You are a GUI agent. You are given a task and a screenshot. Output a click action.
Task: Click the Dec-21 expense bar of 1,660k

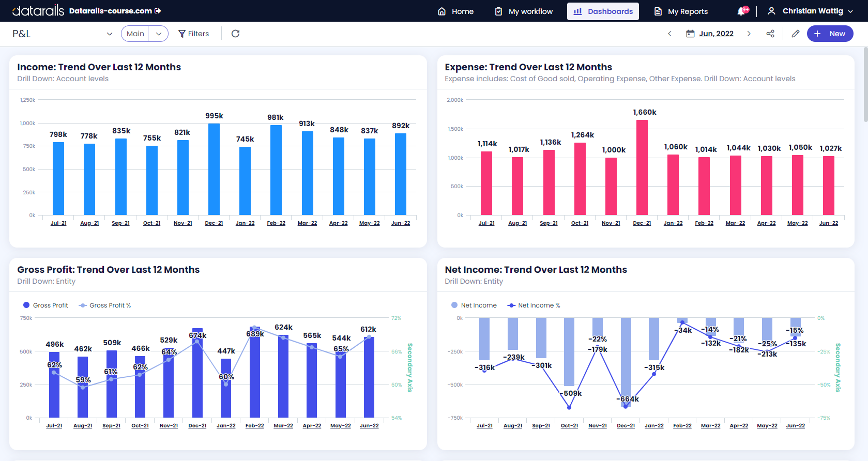pos(642,167)
